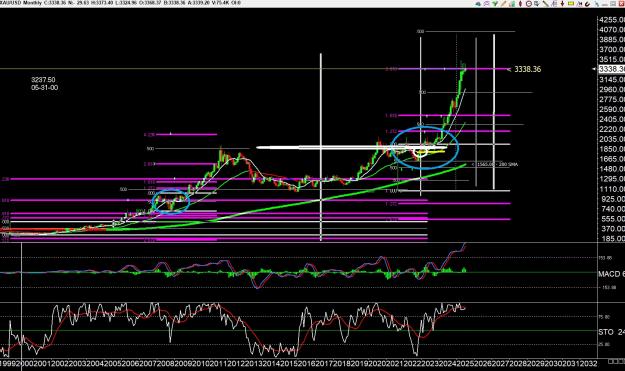Image resolution: width=625 pixels, height=371 pixels.
Task: Click the circled minus zoom-out icon
Action: click(529, 4)
